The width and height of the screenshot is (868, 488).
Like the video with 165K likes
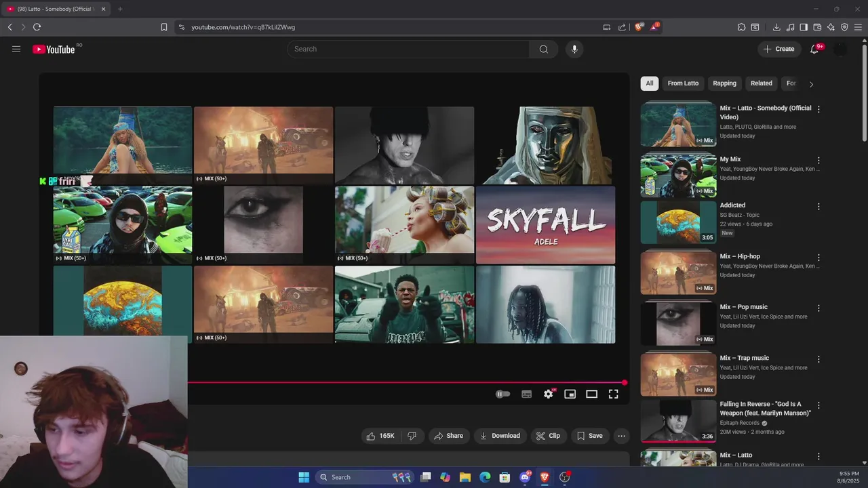380,436
